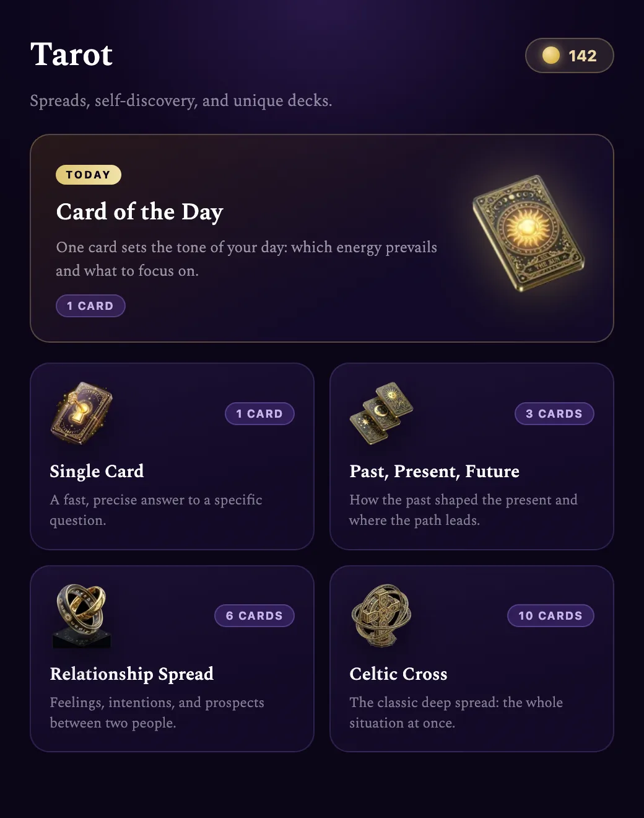Click the TODAY badge

pos(89,175)
